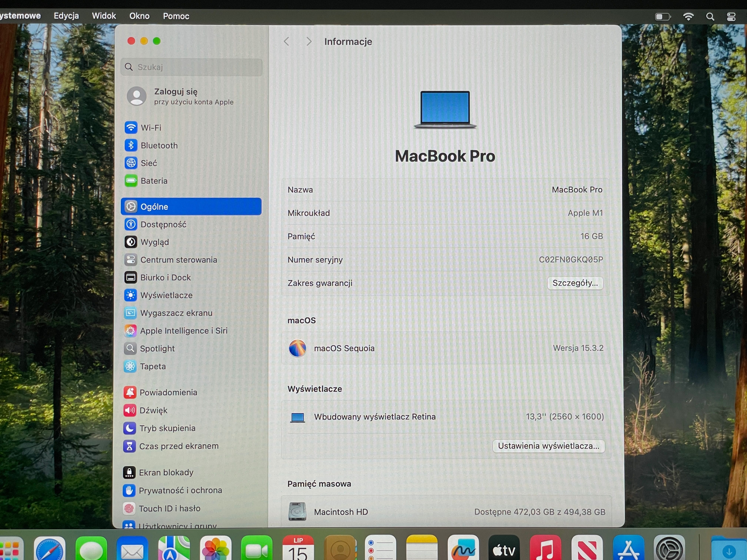Image resolution: width=747 pixels, height=560 pixels.
Task: Go forward with the forward arrow
Action: 309,41
